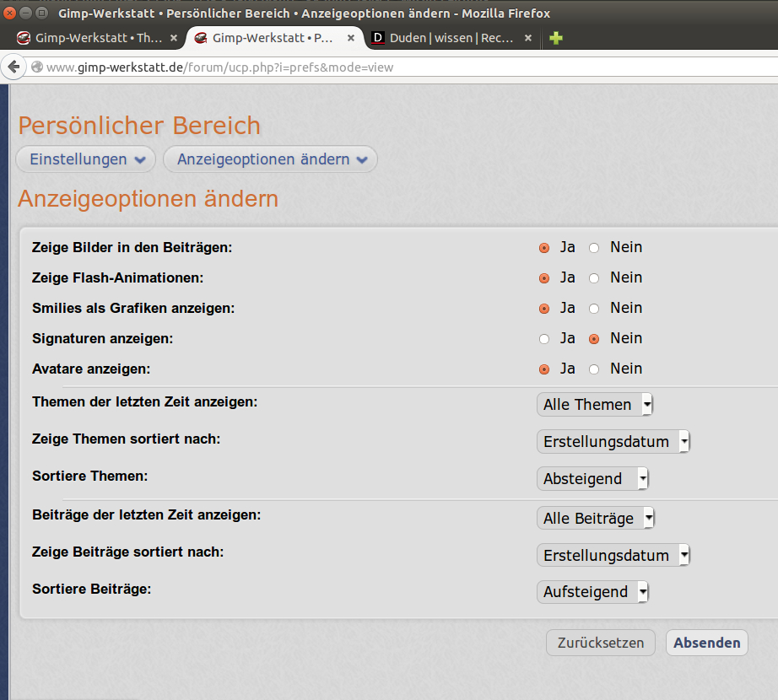
Task: Click the Signaturen anzeigen label
Action: coord(103,338)
